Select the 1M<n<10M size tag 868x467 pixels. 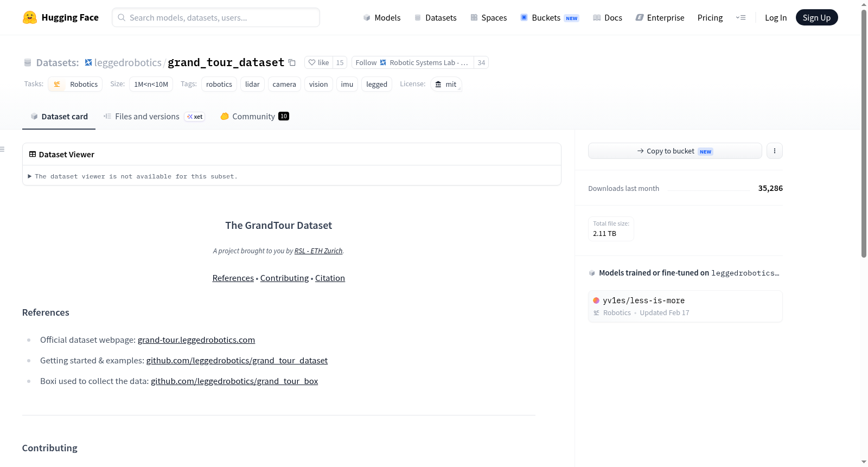[x=151, y=84]
